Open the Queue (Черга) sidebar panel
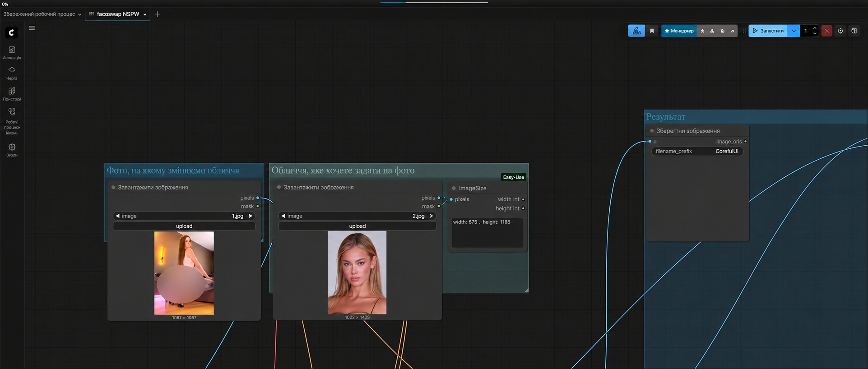The height and width of the screenshot is (369, 868). point(12,73)
